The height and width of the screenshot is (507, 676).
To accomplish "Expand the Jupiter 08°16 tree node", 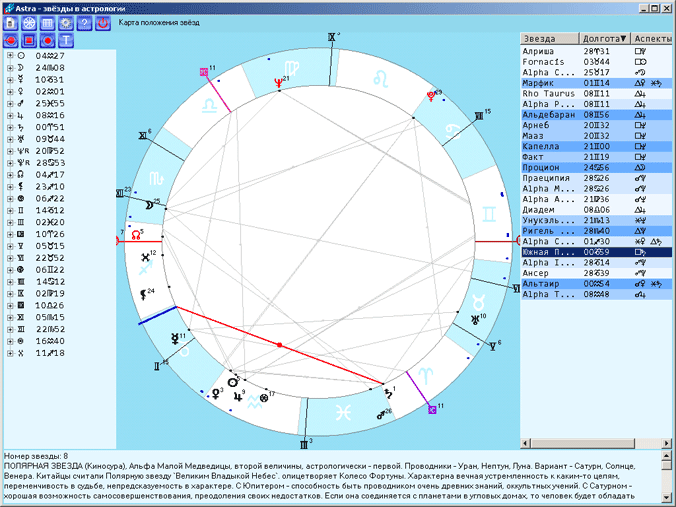I will click(x=10, y=115).
